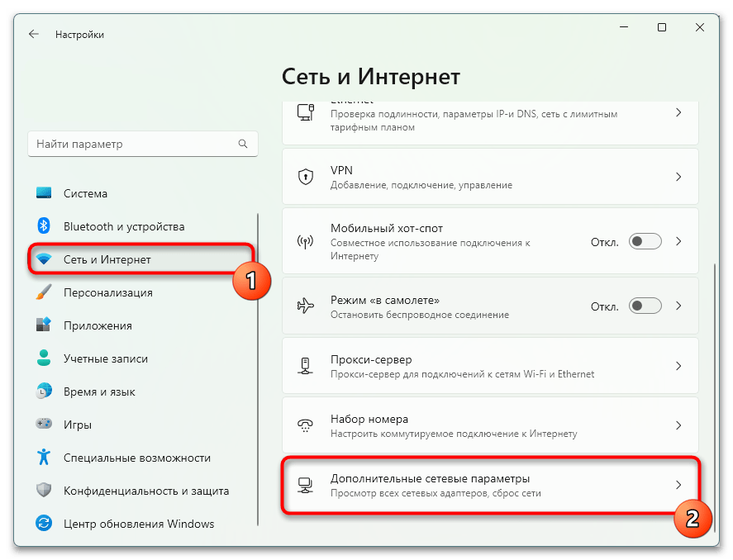Click the shield icon for Конфиденциальность и защита
This screenshot has height=560, width=733.
coord(44,491)
